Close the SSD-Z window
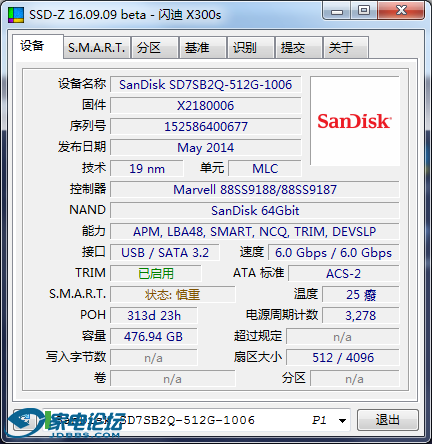The width and height of the screenshot is (432, 444). click(x=401, y=11)
